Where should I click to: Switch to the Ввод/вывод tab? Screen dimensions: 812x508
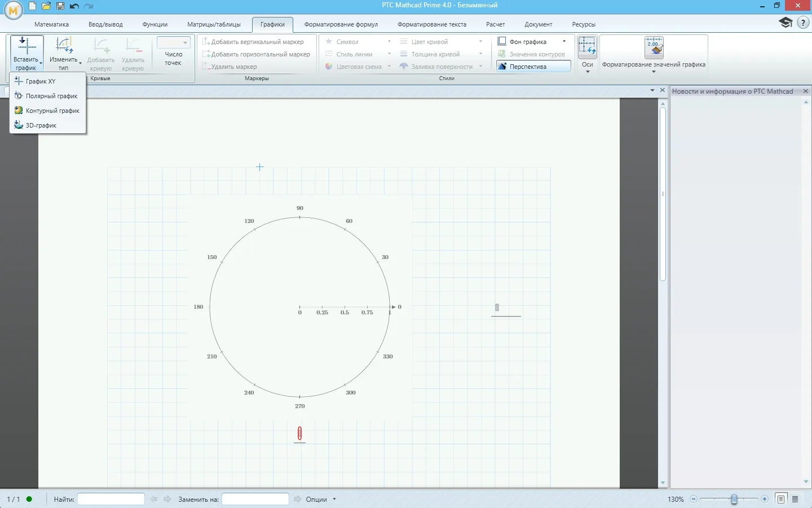click(105, 24)
